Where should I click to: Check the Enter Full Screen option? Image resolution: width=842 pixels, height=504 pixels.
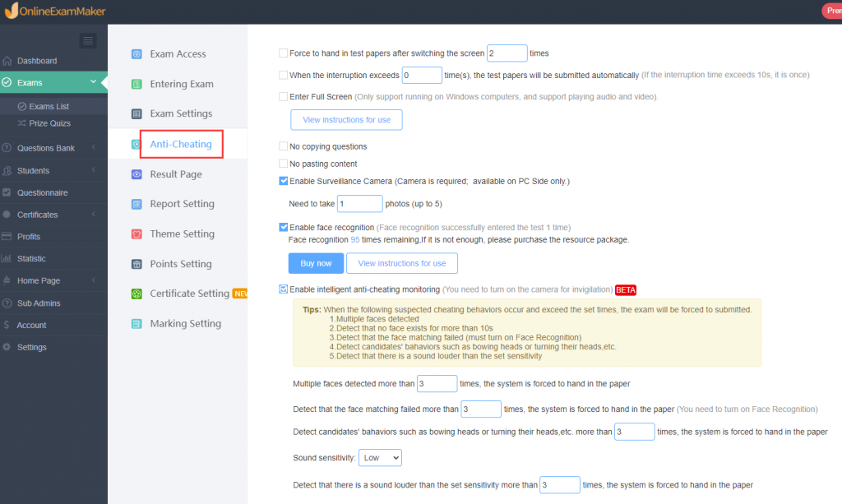[x=284, y=95]
